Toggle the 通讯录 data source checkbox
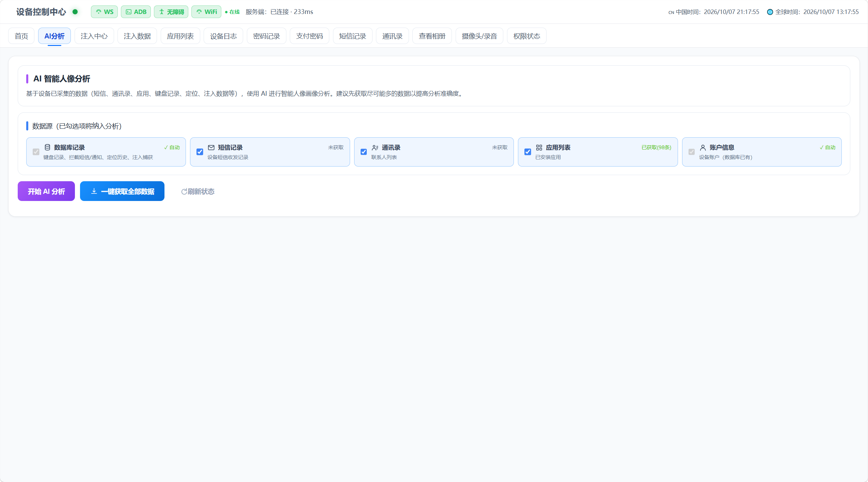Viewport: 868px width, 482px height. click(x=364, y=152)
